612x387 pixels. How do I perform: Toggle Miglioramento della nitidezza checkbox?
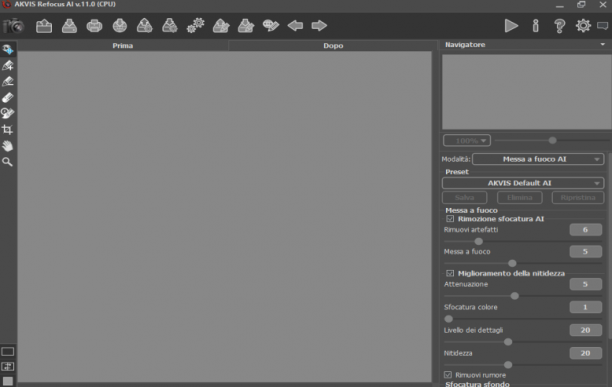pos(450,273)
